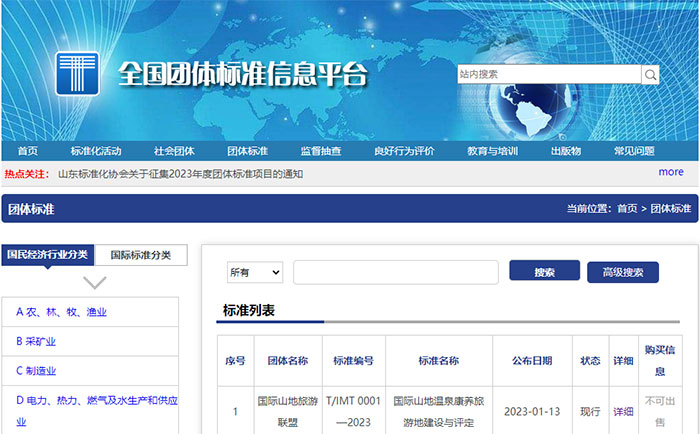
Task: Click the 标准列表 heading
Action: click(249, 310)
